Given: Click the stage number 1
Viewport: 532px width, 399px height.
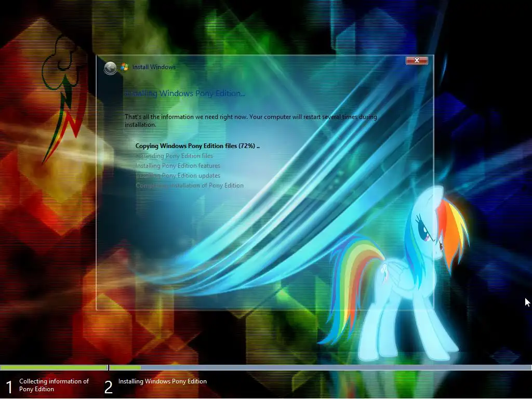Looking at the screenshot, I should (9, 387).
